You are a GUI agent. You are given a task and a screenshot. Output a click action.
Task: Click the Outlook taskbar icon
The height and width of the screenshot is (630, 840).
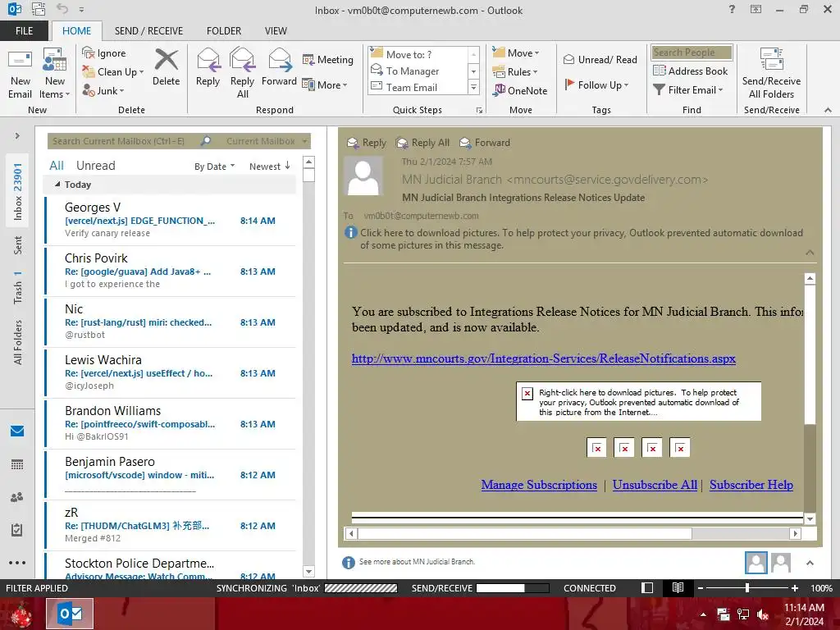tap(70, 614)
